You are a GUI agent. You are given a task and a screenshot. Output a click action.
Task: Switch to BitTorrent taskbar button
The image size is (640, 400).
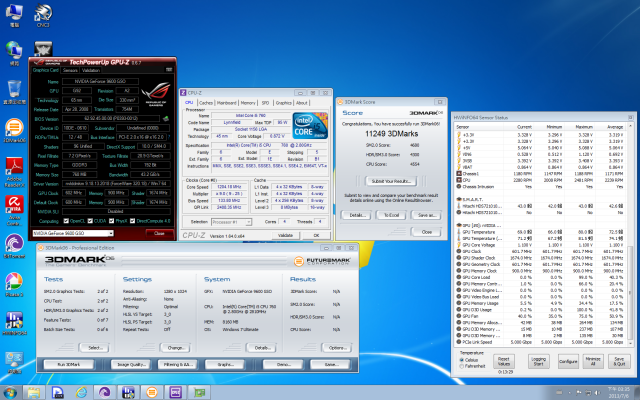[105, 393]
